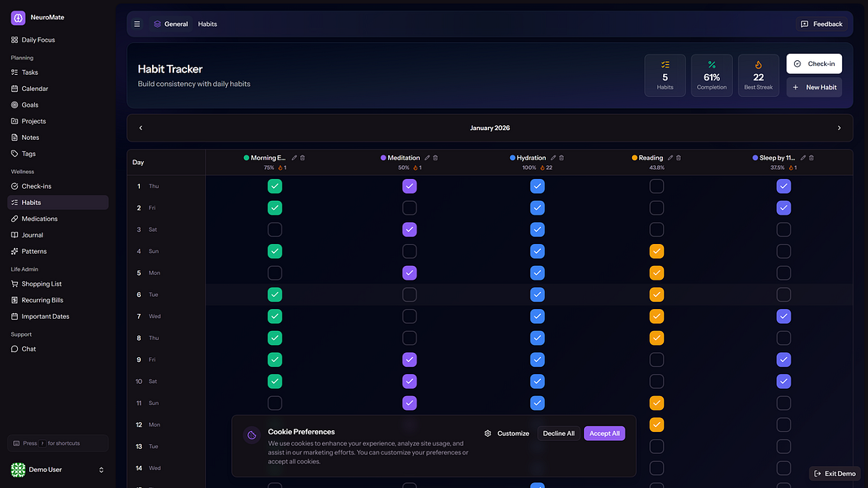Check Reading for day 9 Fri

click(656, 359)
